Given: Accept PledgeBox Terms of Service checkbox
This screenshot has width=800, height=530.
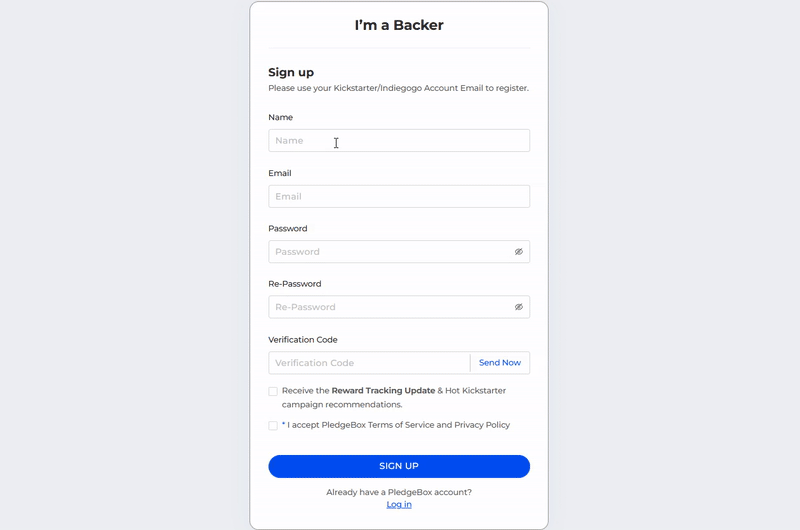Looking at the screenshot, I should click(x=273, y=426).
